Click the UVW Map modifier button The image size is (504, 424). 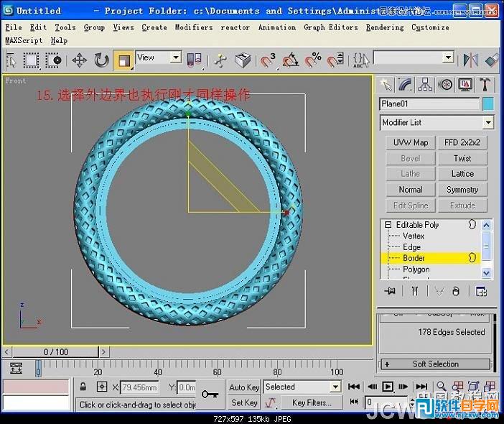[x=410, y=142]
